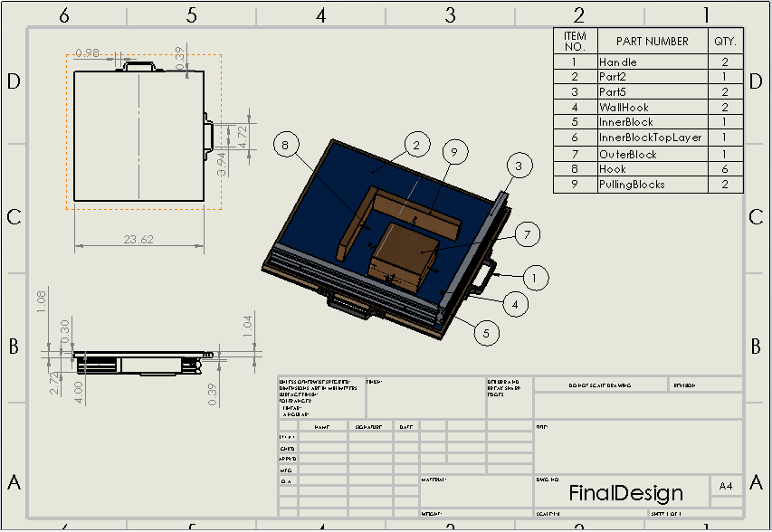Select balloon 5 at the lower corner
This screenshot has width=772, height=532.
[486, 333]
